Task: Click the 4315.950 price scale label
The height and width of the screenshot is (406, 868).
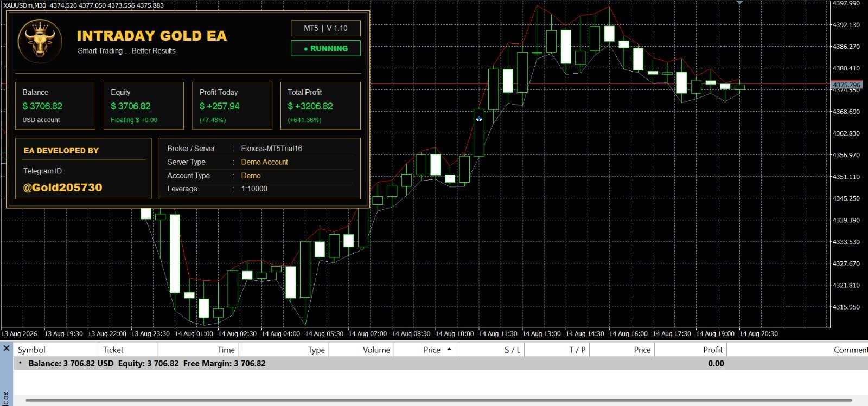Action: [x=846, y=307]
